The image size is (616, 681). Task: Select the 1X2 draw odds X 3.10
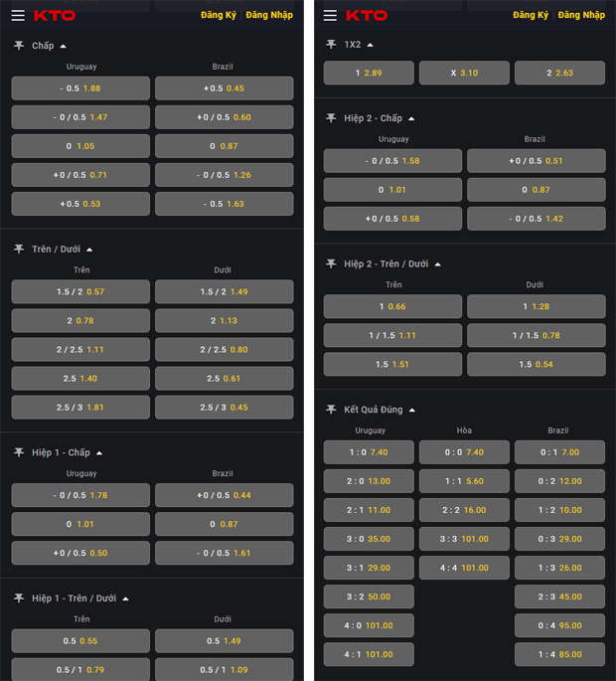(464, 73)
